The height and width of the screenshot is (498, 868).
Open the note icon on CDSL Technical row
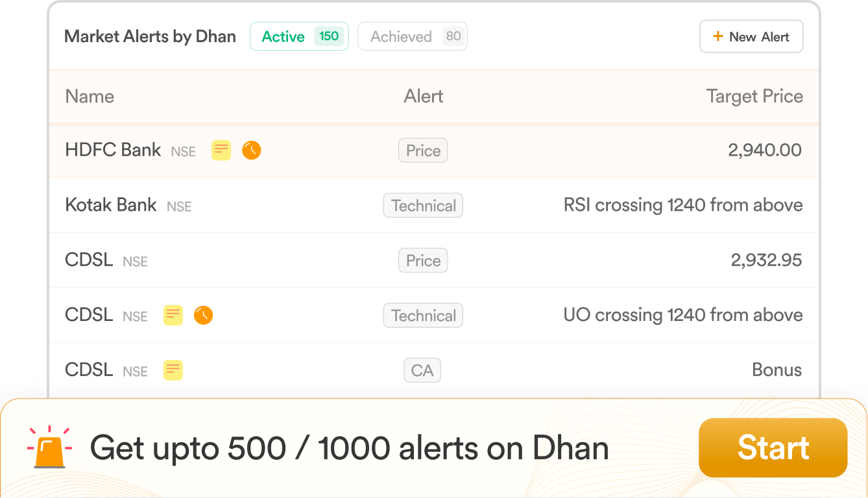pos(173,316)
